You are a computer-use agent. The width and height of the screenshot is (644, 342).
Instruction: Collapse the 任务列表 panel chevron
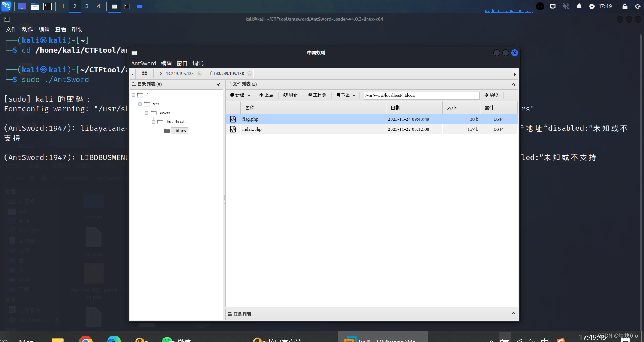[x=513, y=313]
